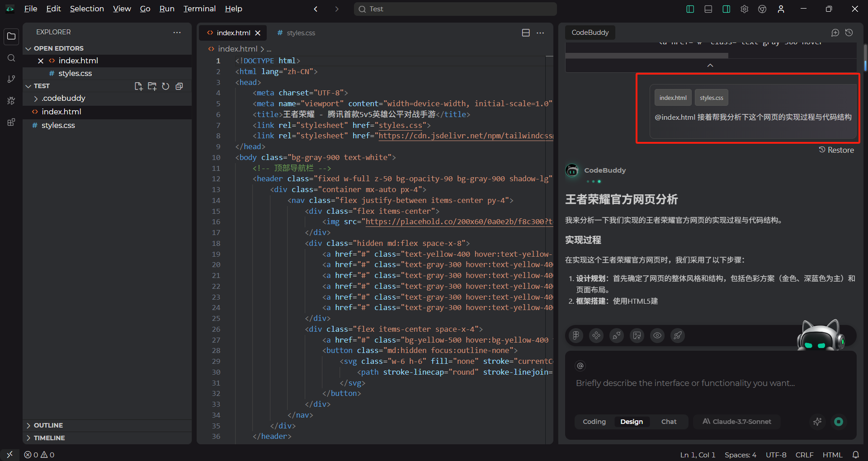Click the styles.css attachment chip in chat

point(712,98)
